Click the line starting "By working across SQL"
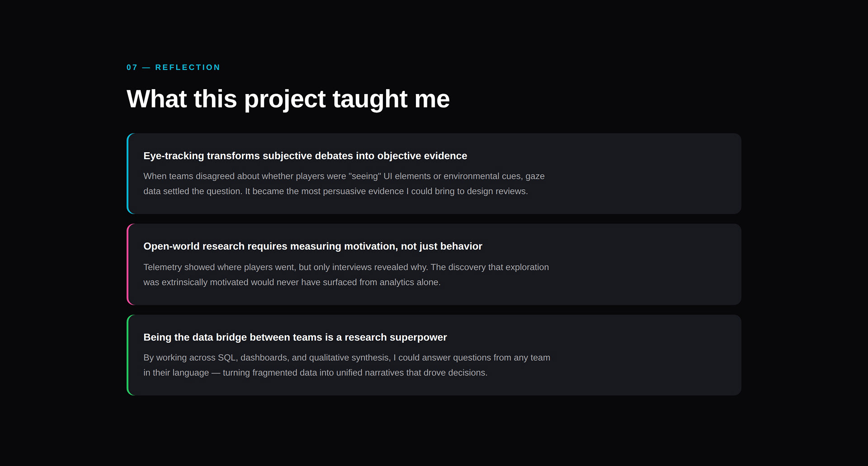The image size is (868, 466). pos(346,358)
